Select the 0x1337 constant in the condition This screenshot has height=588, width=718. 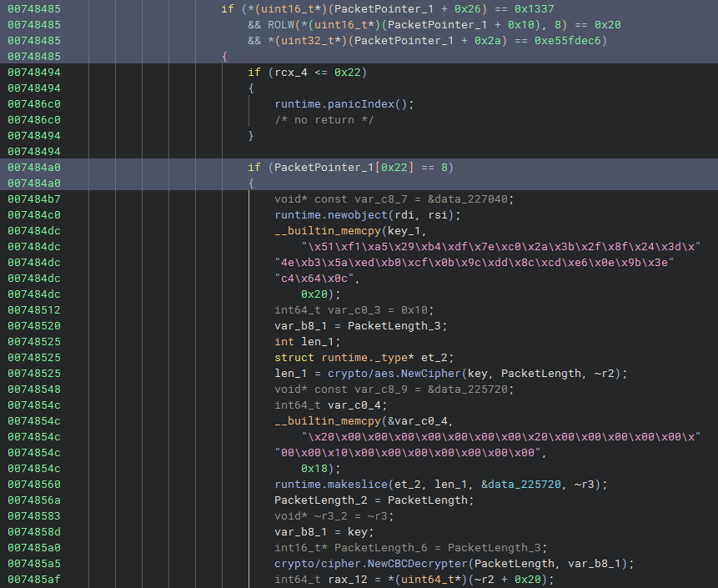click(509, 8)
